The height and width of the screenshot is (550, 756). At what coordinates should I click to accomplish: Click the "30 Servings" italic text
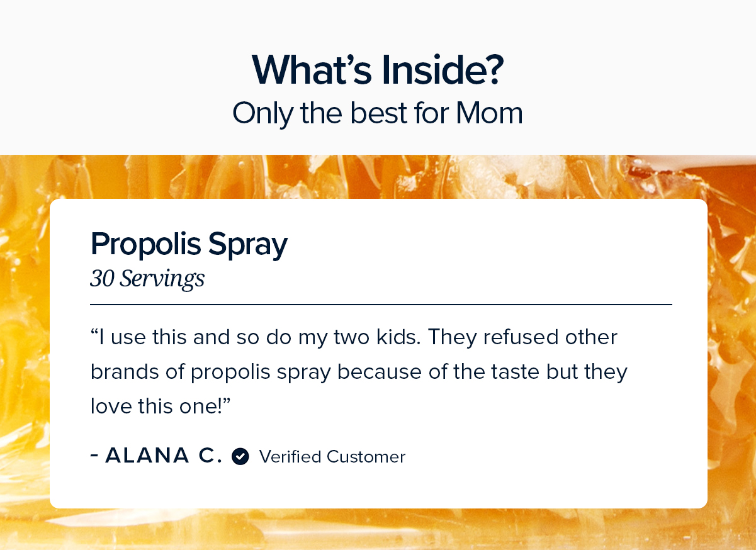(147, 278)
